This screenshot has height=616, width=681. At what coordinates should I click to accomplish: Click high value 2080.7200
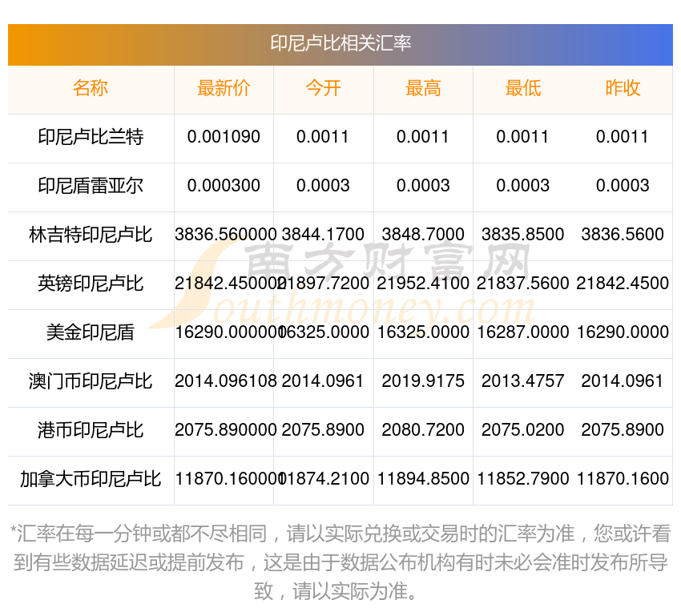tap(423, 430)
